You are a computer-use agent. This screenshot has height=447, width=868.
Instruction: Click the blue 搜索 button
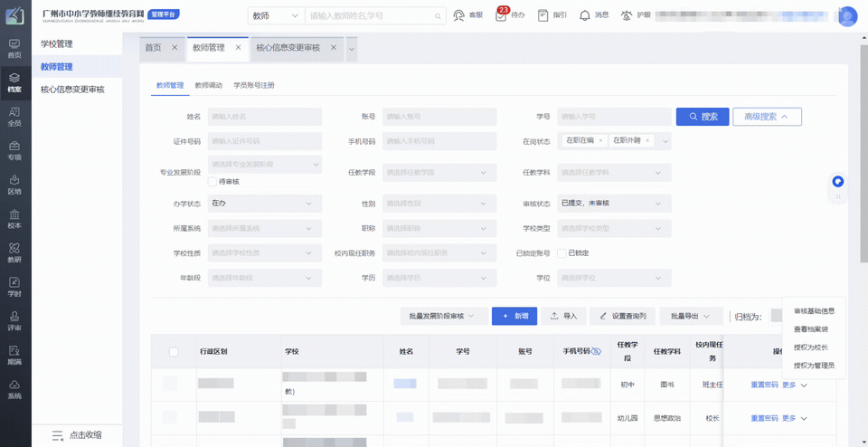pyautogui.click(x=703, y=117)
